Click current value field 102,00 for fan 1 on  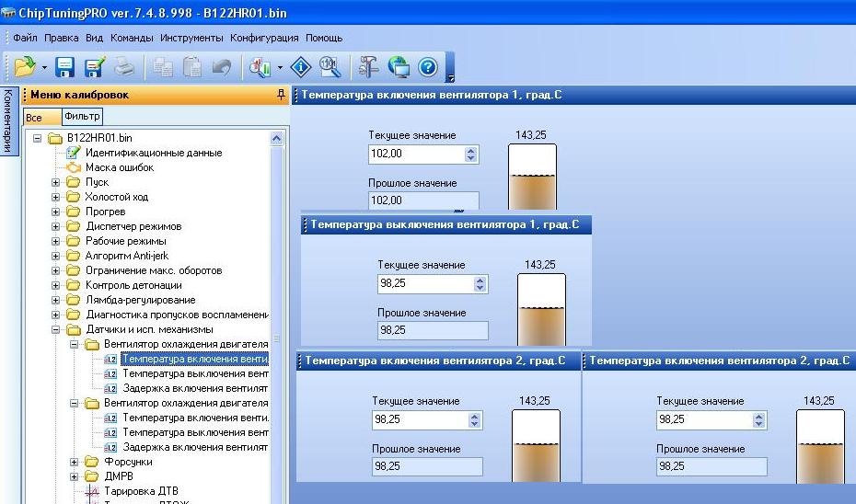tap(417, 154)
